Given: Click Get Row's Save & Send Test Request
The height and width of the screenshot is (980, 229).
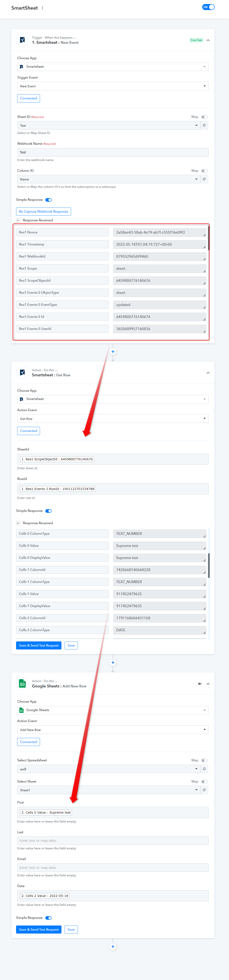Looking at the screenshot, I should pos(39,646).
